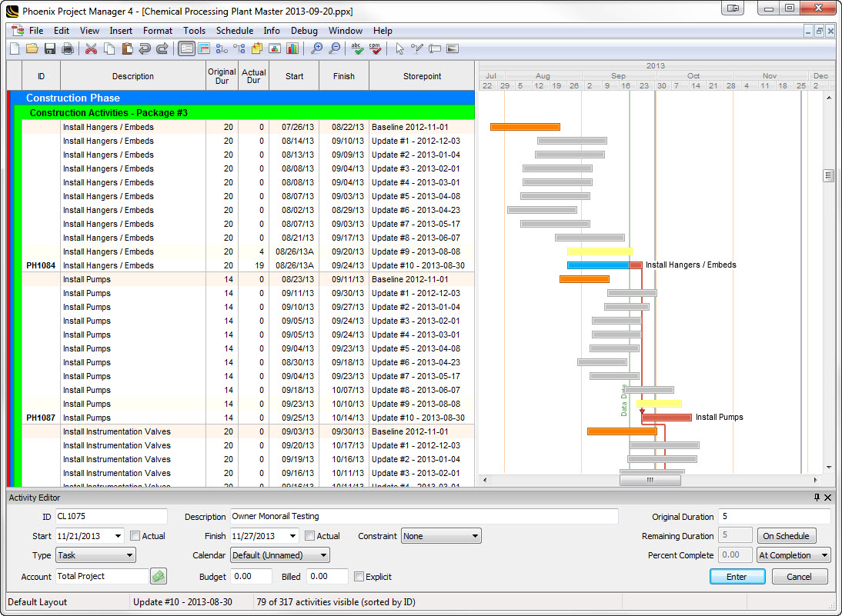This screenshot has width=842, height=616.
Task: Click the gradient image toolbar icon
Action: click(453, 48)
